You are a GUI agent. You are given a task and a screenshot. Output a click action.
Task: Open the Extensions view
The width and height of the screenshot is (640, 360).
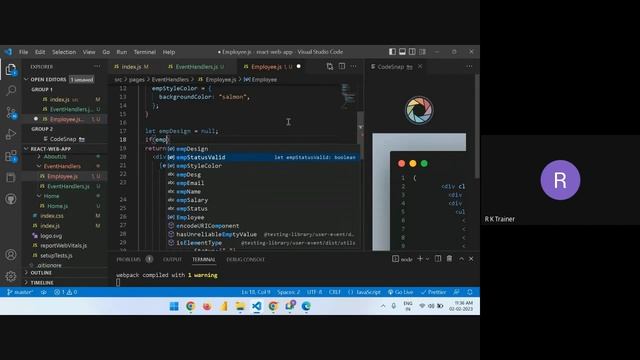pyautogui.click(x=11, y=156)
